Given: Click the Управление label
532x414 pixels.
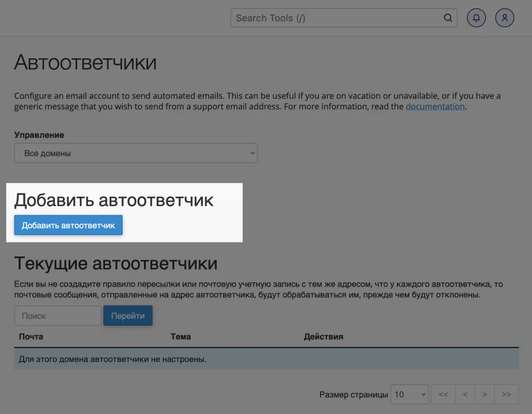Looking at the screenshot, I should coord(39,135).
